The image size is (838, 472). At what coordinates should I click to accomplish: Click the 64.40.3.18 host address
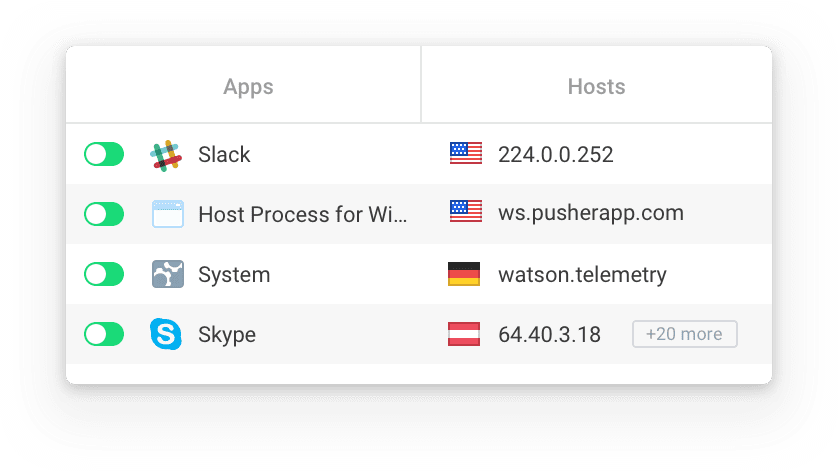point(549,334)
